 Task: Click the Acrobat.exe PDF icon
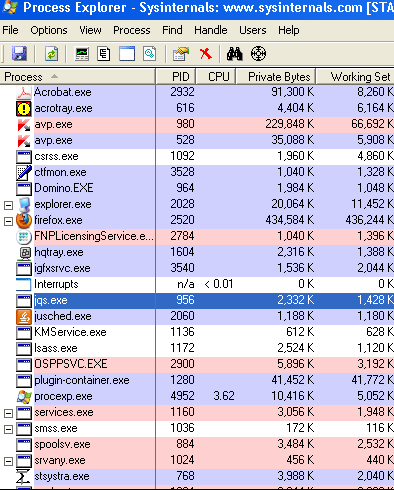(x=24, y=92)
